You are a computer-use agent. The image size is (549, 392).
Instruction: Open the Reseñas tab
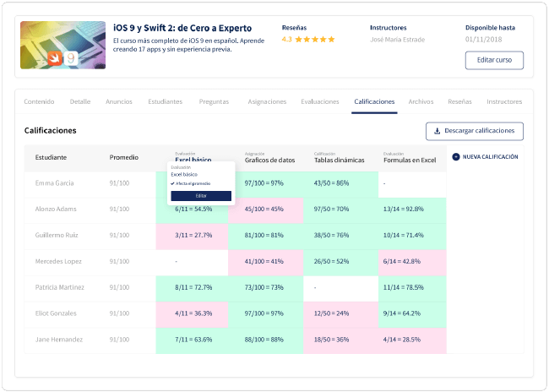point(459,101)
